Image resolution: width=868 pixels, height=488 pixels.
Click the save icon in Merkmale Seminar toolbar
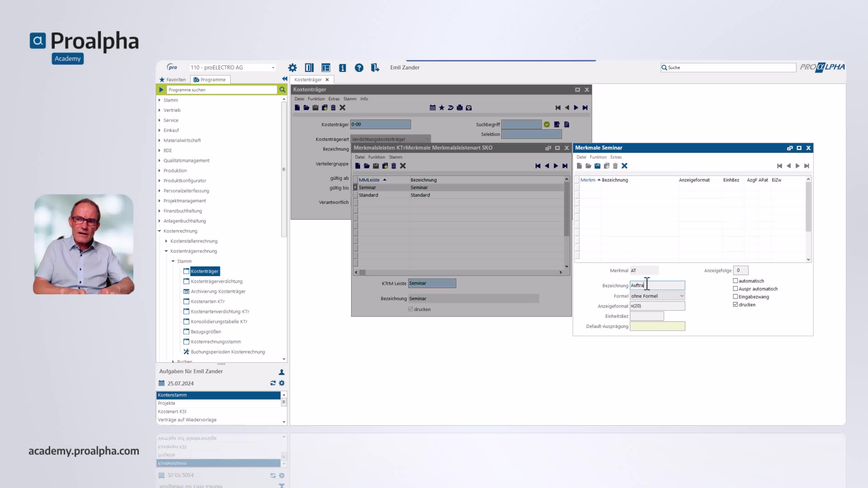pyautogui.click(x=597, y=166)
